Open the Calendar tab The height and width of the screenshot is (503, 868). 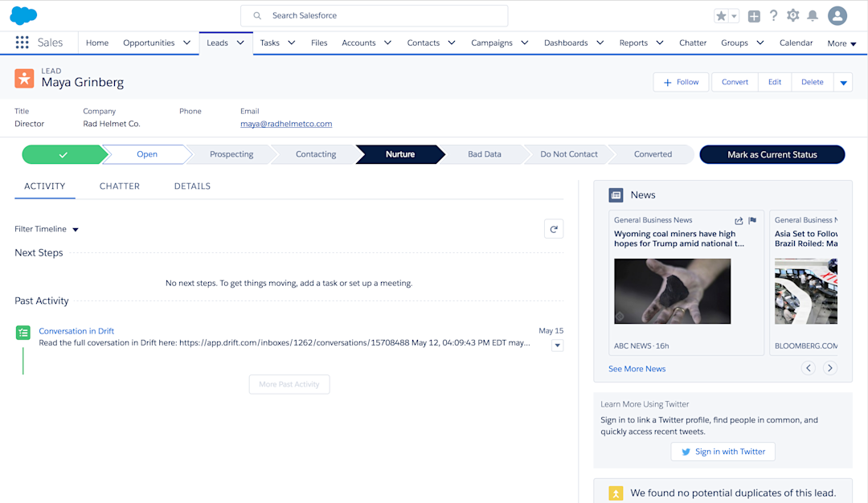point(796,43)
